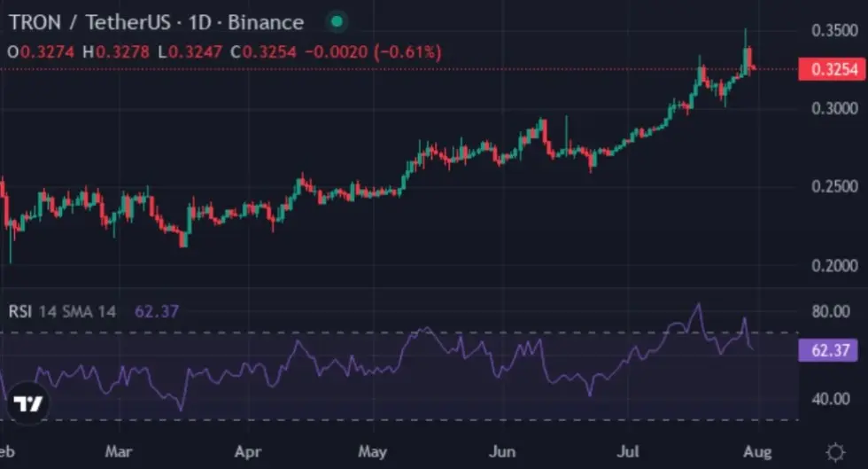Click the RSI legend value 62.37
Screen dimensions: 868x469
tap(157, 311)
